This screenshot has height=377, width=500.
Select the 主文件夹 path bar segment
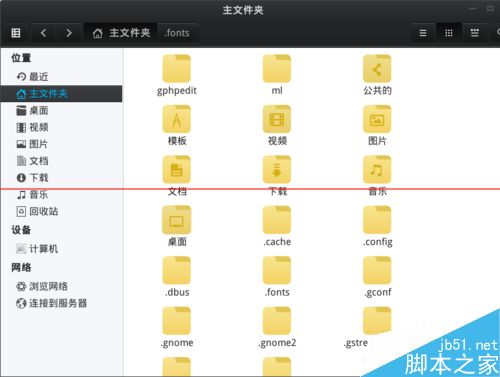(x=121, y=33)
